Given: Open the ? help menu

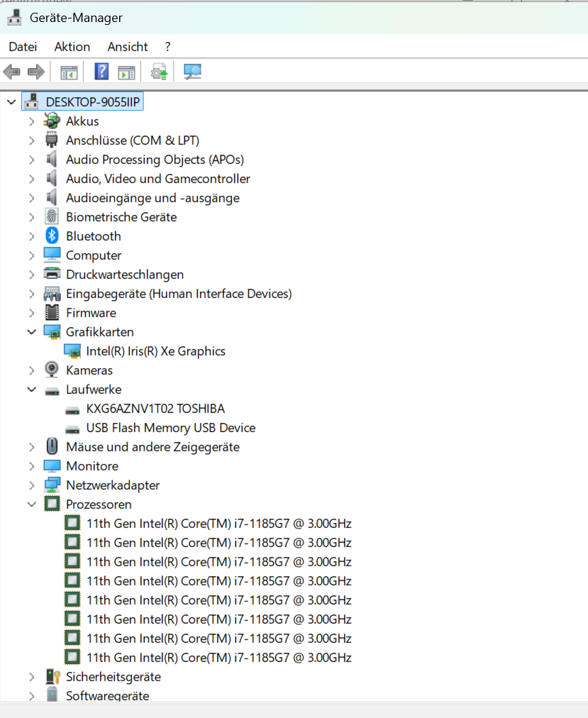Looking at the screenshot, I should [x=167, y=47].
